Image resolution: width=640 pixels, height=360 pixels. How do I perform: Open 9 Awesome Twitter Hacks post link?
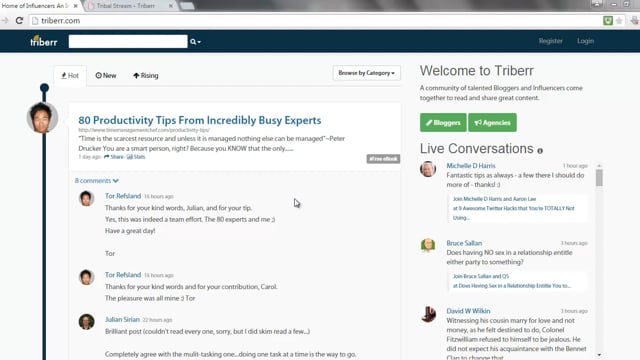(x=513, y=213)
